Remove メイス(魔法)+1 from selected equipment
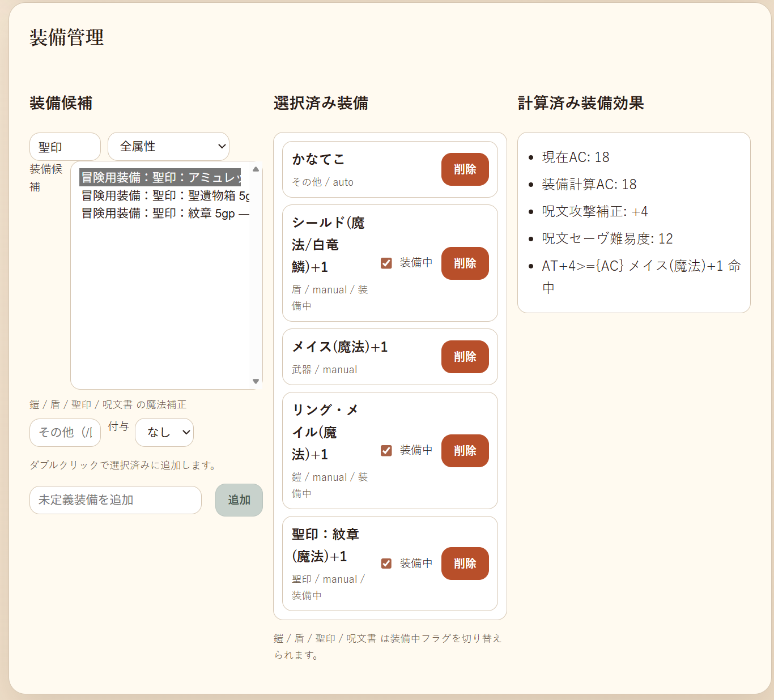The image size is (774, 700). point(465,357)
